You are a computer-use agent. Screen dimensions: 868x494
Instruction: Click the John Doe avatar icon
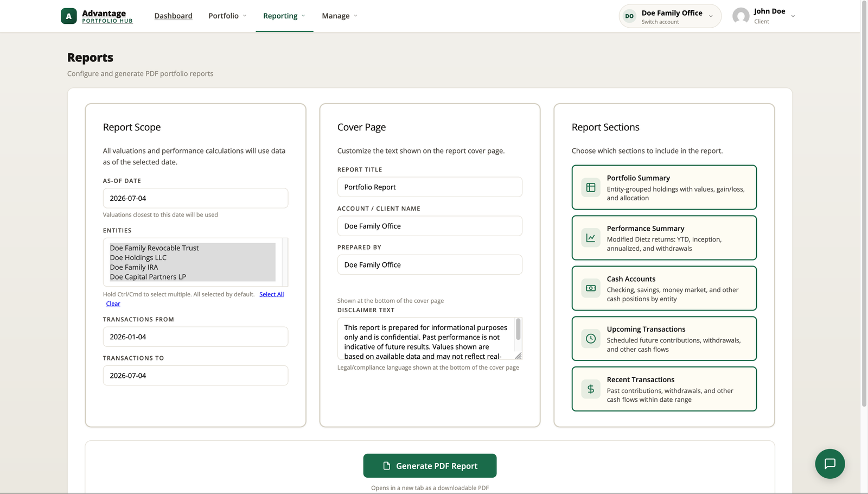[x=741, y=16]
